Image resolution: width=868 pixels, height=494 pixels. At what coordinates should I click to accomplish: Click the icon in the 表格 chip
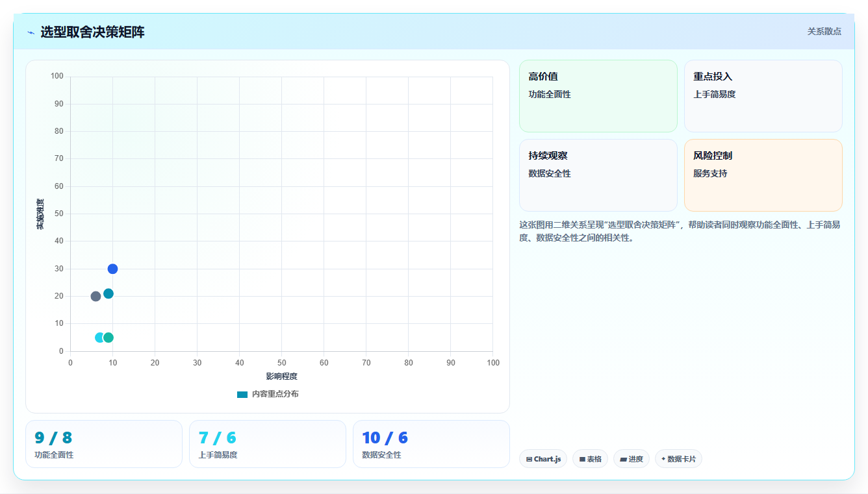(582, 460)
